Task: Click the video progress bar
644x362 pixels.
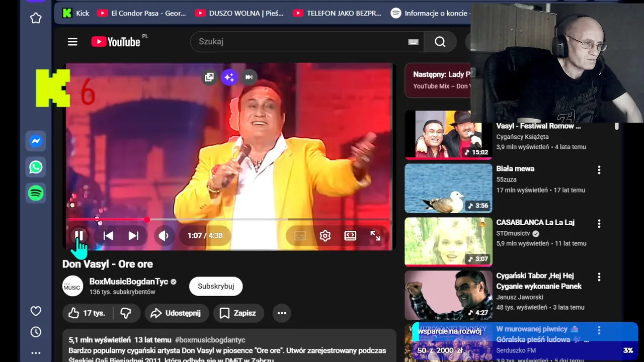Action: click(229, 219)
